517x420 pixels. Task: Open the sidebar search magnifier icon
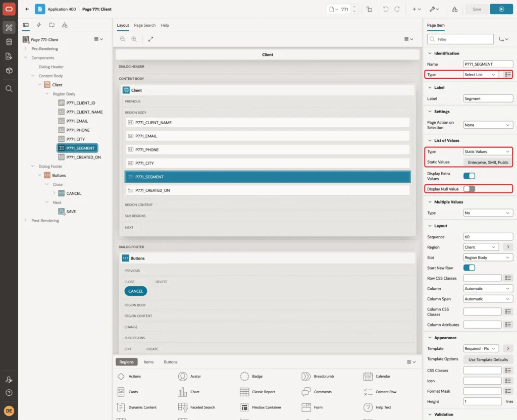point(9,89)
